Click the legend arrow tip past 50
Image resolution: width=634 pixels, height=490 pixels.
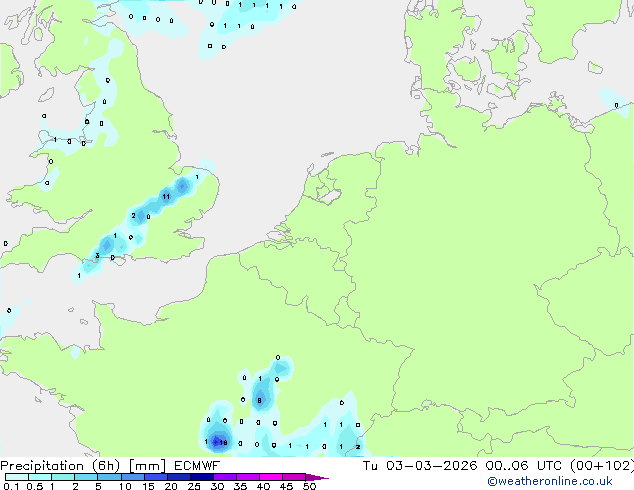[x=317, y=478]
